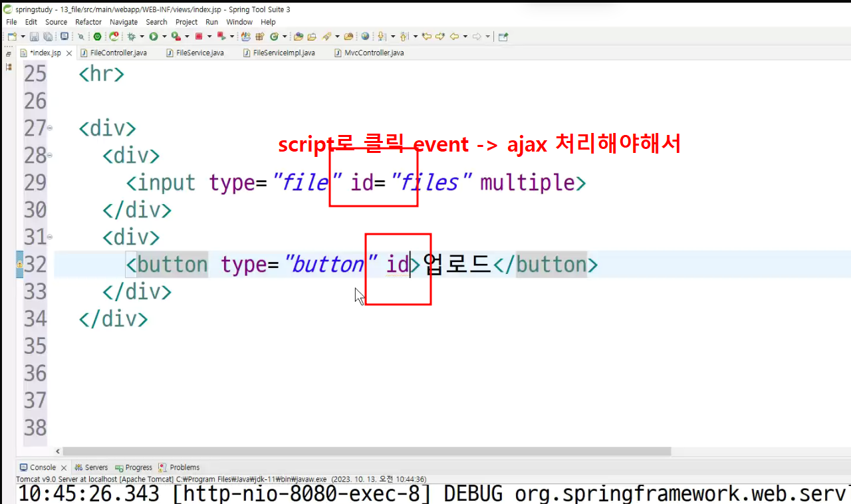
Task: Click the Relaunch icon with red badge
Action: click(x=114, y=37)
